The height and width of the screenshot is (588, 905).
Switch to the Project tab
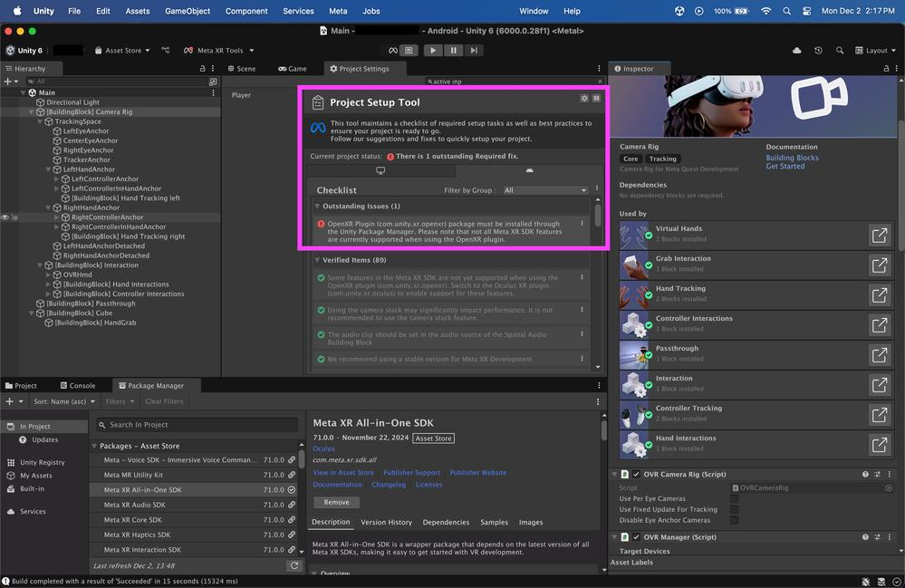(x=22, y=385)
